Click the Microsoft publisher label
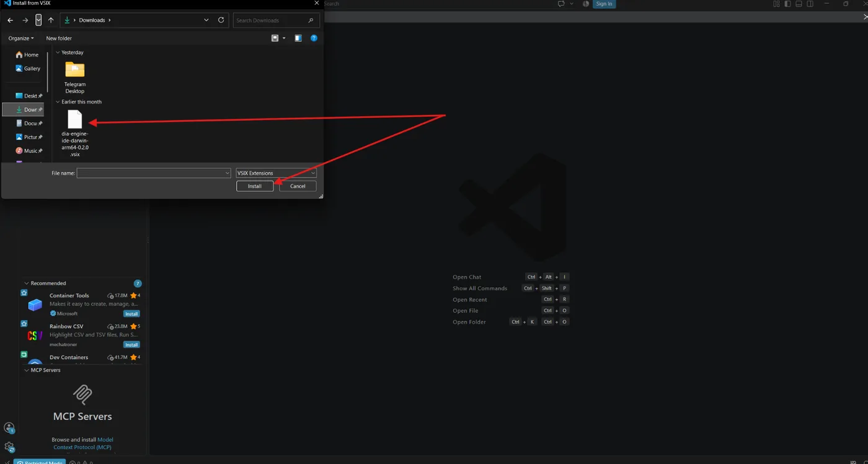Screen dimensions: 868x464 pos(67,314)
